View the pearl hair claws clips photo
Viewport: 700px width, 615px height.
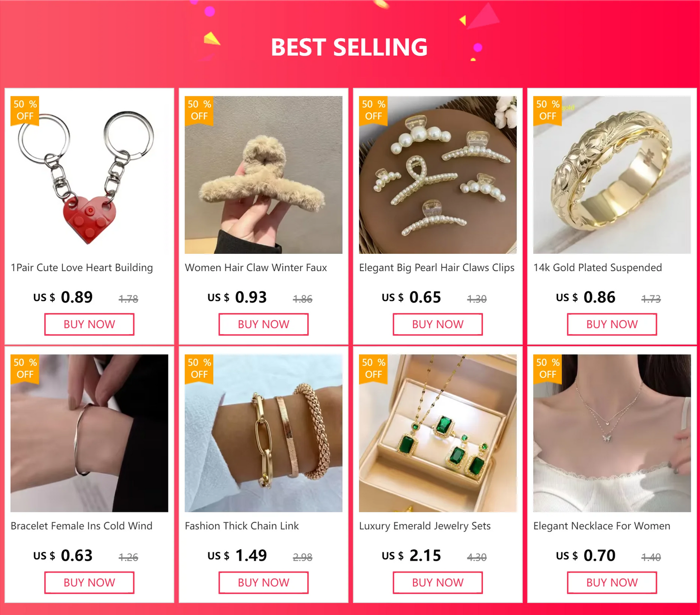coord(438,175)
